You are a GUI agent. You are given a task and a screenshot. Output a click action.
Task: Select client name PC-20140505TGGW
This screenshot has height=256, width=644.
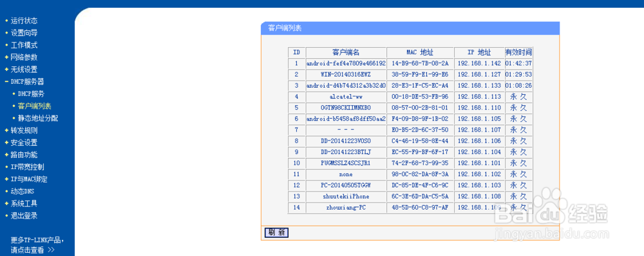coord(346,186)
